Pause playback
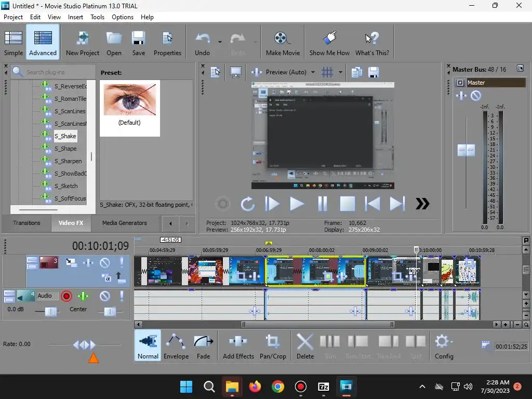The image size is (532, 399). tap(322, 204)
